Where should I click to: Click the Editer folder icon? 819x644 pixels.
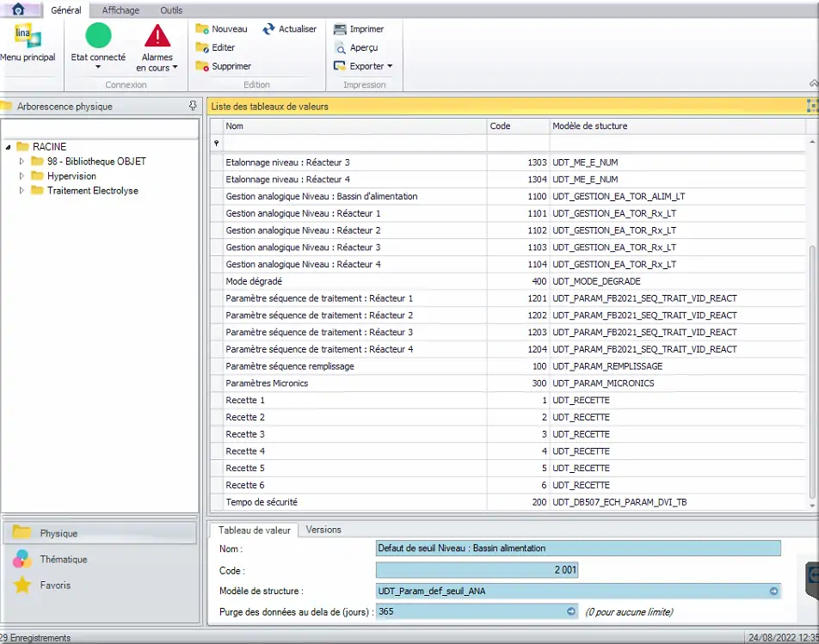(202, 47)
